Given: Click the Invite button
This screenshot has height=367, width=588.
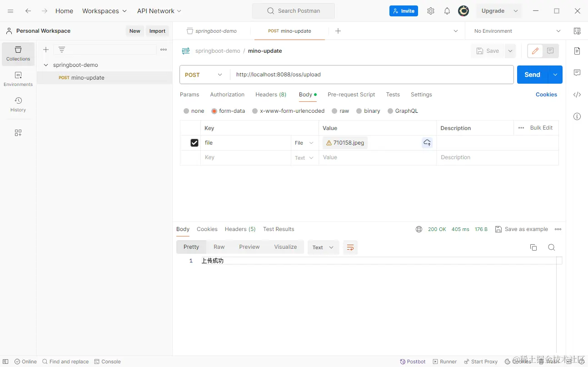Looking at the screenshot, I should click(x=404, y=11).
